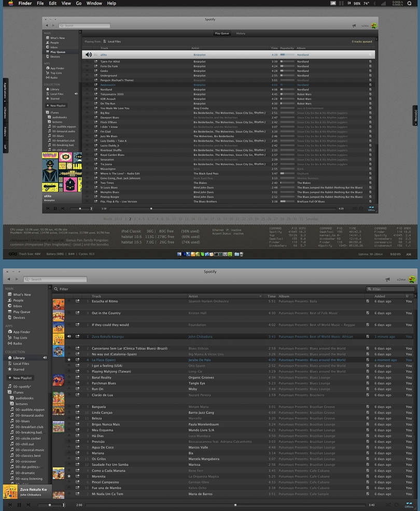Click the speaker icon on the aXXo row
The width and height of the screenshot is (420, 511).
click(x=88, y=54)
